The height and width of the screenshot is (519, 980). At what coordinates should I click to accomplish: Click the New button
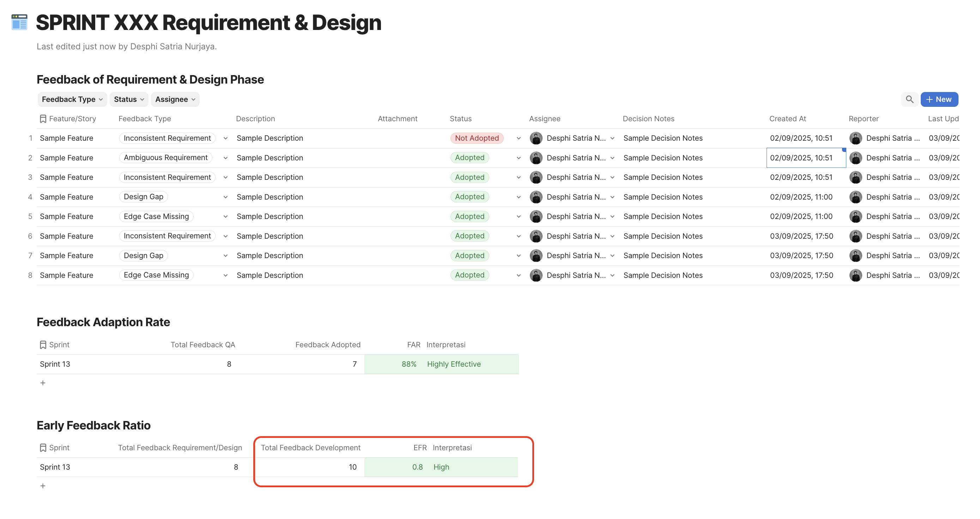pos(939,99)
